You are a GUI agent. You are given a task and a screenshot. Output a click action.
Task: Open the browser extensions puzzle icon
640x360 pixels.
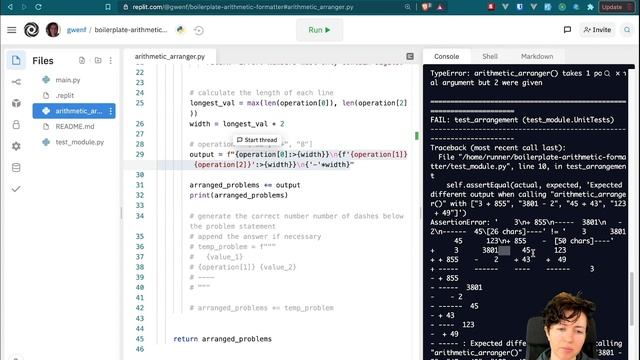click(590, 7)
